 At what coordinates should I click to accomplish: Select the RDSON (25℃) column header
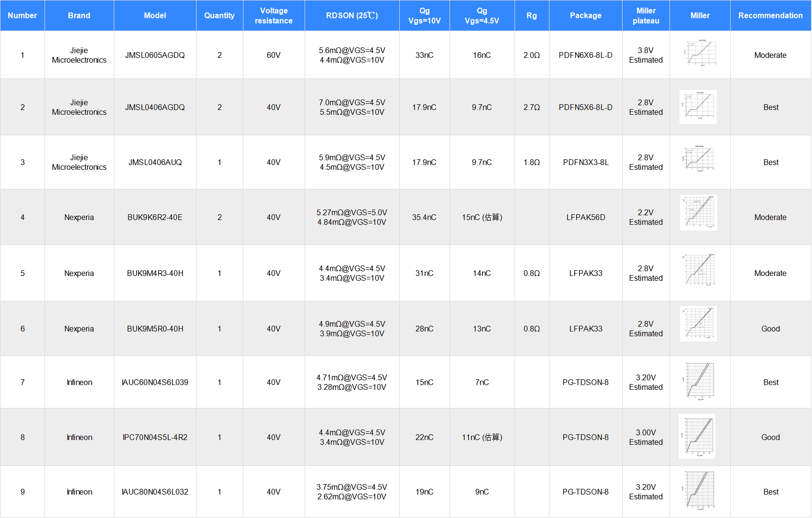coord(352,15)
